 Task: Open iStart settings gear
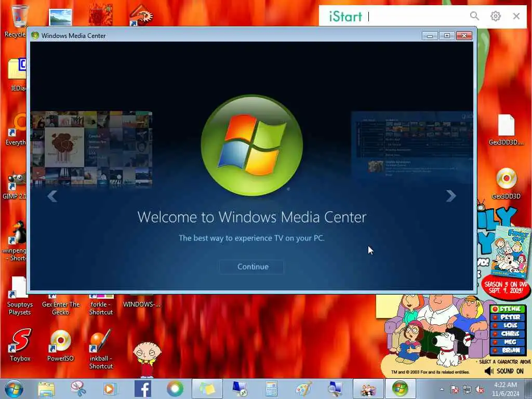495,16
